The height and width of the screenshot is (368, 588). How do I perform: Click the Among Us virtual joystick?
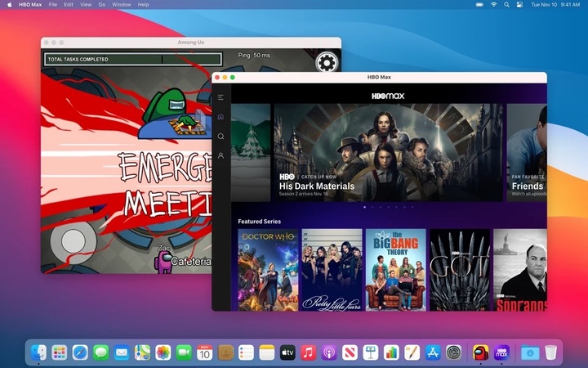[x=73, y=241]
